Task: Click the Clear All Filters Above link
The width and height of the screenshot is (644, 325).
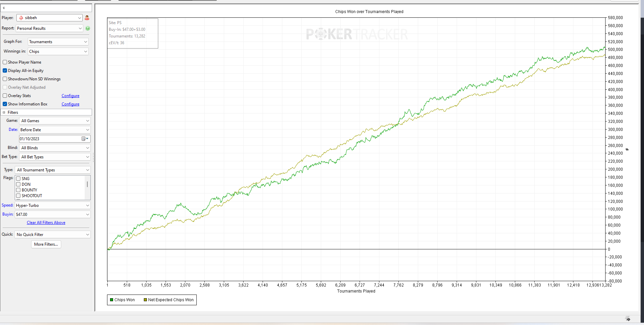Action: click(x=46, y=223)
